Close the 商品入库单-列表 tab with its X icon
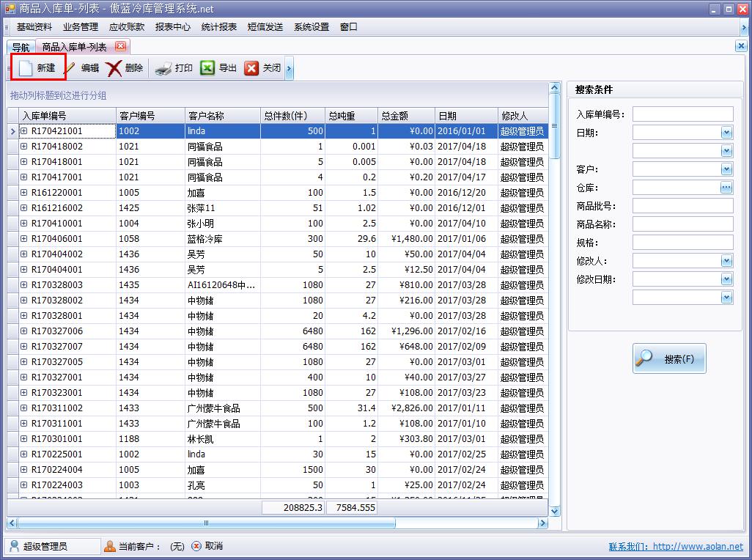 coord(120,46)
